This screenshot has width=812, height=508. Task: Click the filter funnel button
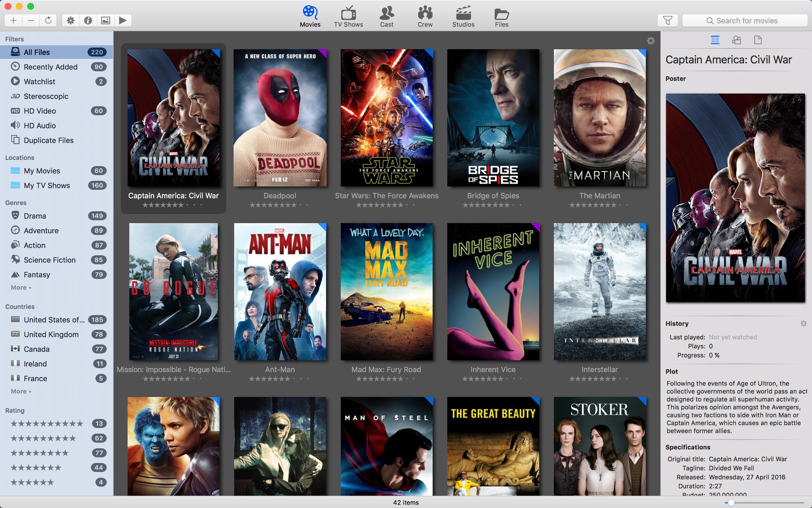tap(668, 20)
